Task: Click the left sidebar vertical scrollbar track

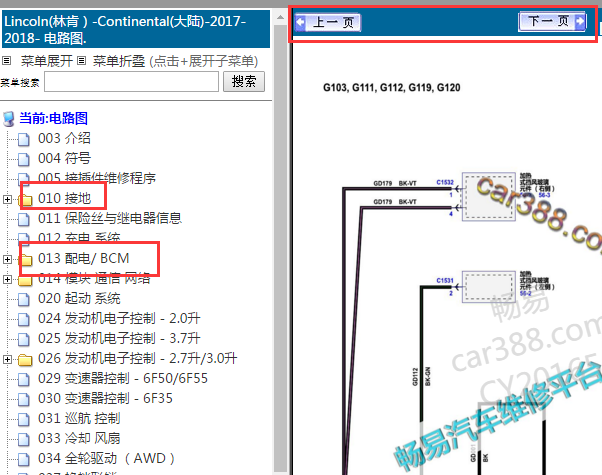Action: [x=280, y=246]
